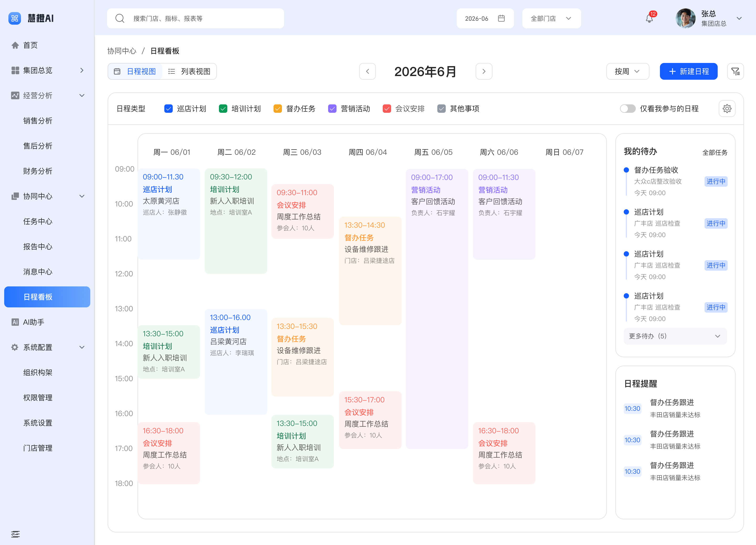Uncheck the 营销活动 checkbox
Viewport: 756px width, 545px height.
click(332, 109)
